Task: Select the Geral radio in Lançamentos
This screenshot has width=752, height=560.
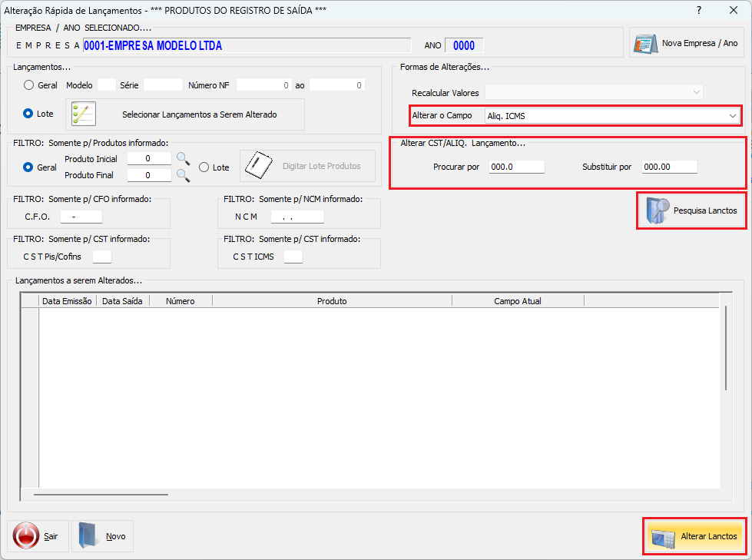Action: tap(28, 84)
